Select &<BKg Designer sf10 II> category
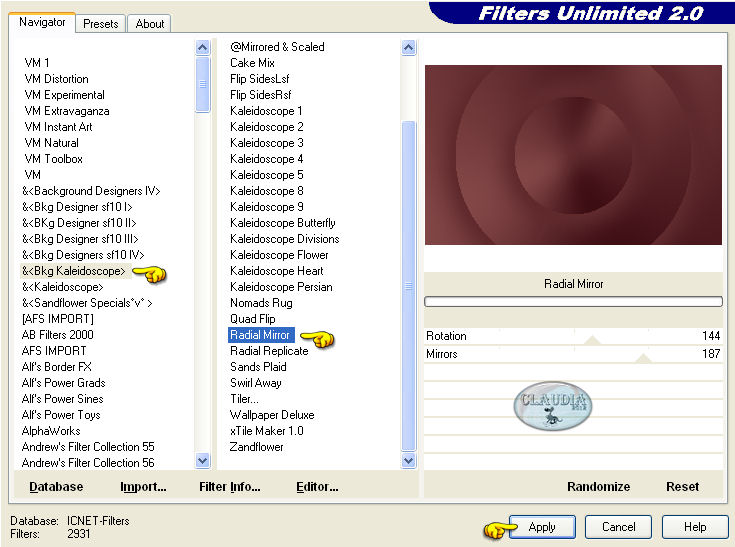The image size is (735, 547). click(x=79, y=223)
